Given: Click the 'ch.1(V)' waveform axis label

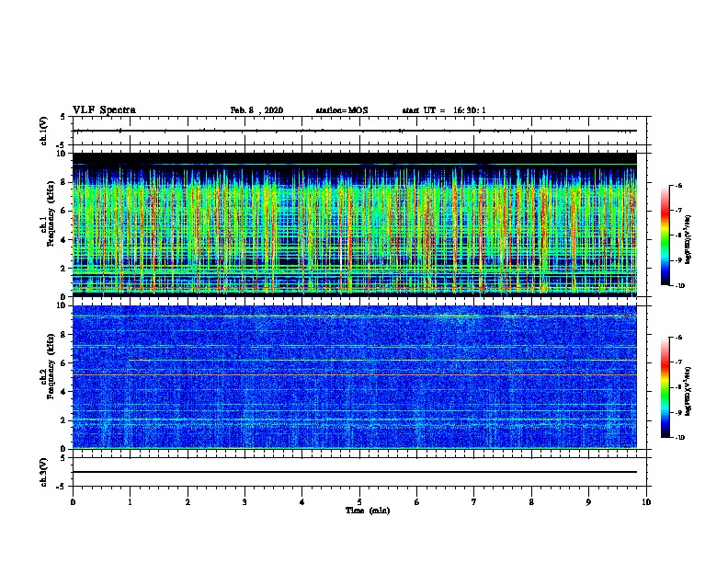Looking at the screenshot, I should tap(43, 131).
